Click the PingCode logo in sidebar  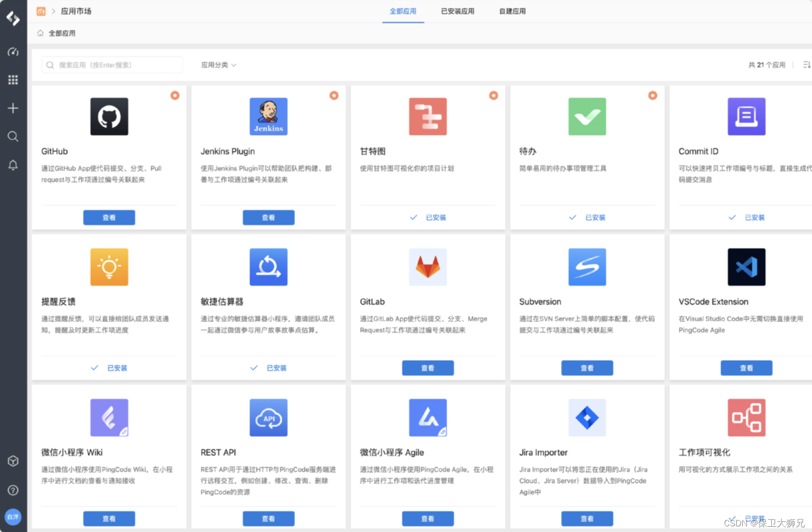(x=13, y=18)
